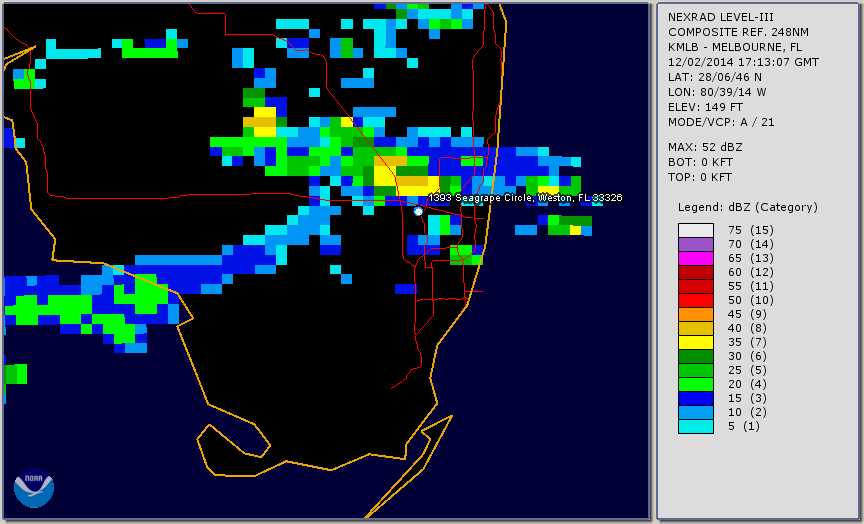Click 'KMLB - MELBOURNE, FL' station text
This screenshot has width=864, height=524.
coord(735,47)
